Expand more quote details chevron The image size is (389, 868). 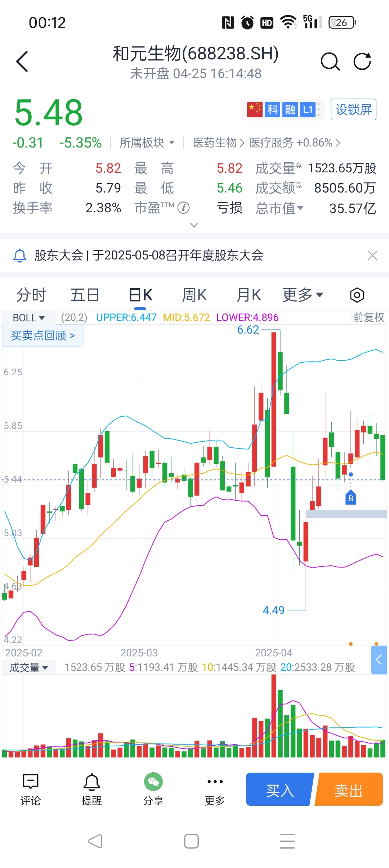(x=194, y=225)
